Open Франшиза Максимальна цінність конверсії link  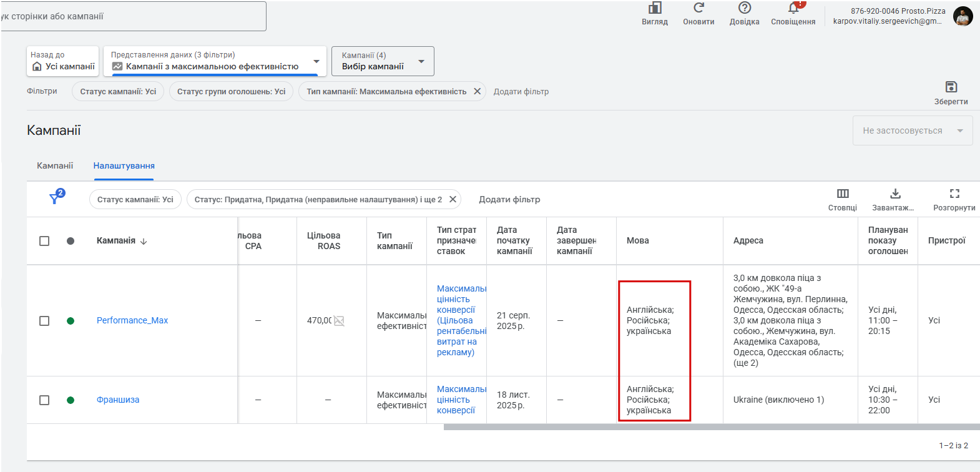coord(461,400)
